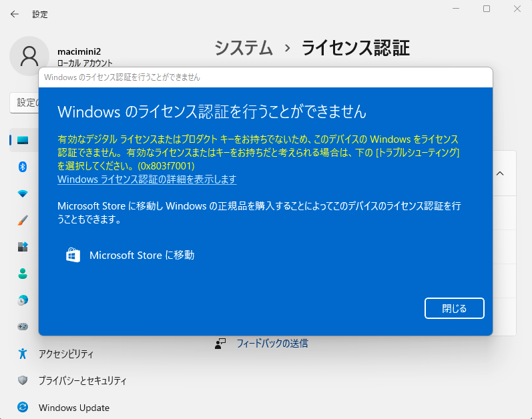Open Apps sidebar icon
Viewport: 532px width, 419px height.
point(23,247)
